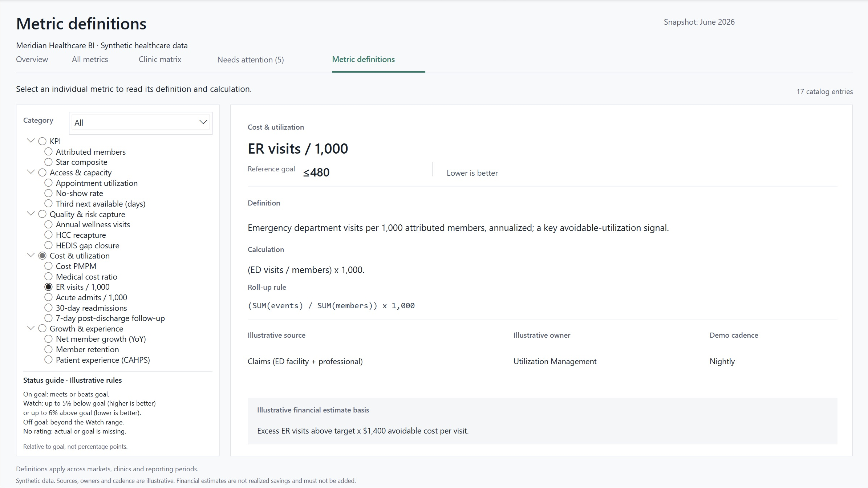Go to the Clinic matrix tab
The image size is (868, 488).
click(160, 60)
